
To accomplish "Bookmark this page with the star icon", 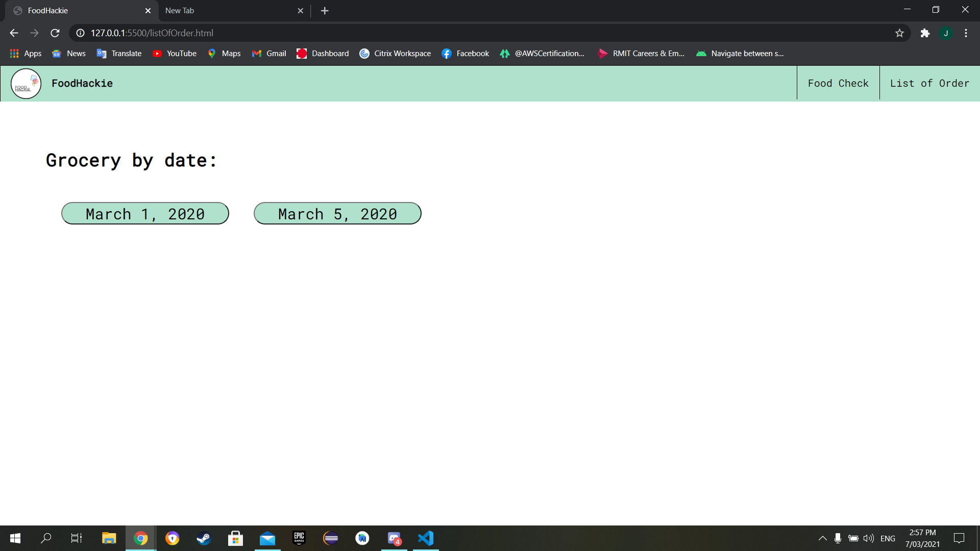I will [x=899, y=33].
